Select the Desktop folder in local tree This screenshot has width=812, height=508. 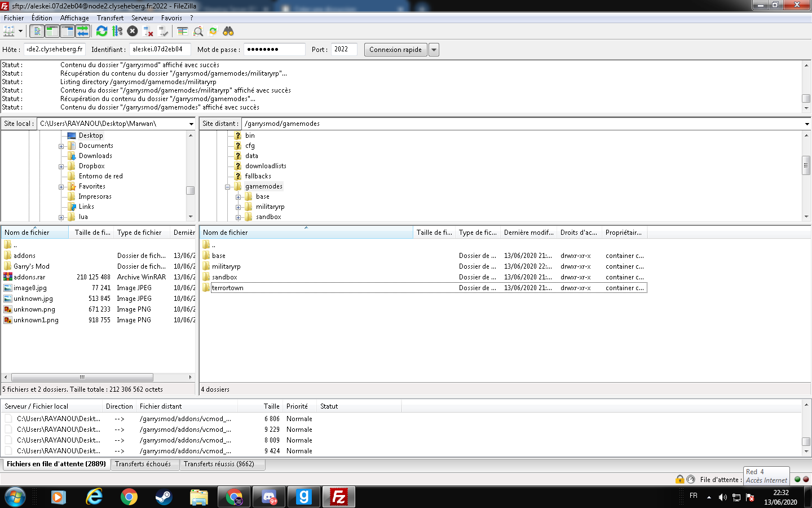click(91, 135)
